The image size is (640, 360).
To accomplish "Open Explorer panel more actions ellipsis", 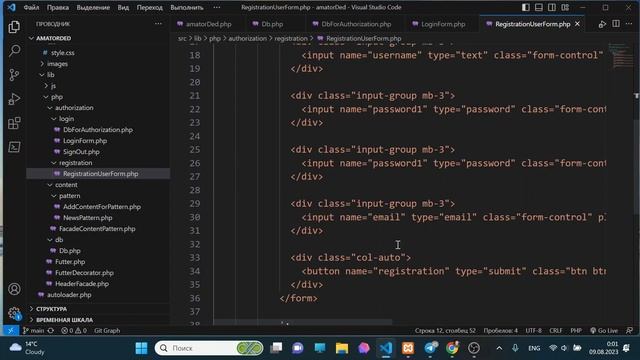I will pyautogui.click(x=158, y=24).
